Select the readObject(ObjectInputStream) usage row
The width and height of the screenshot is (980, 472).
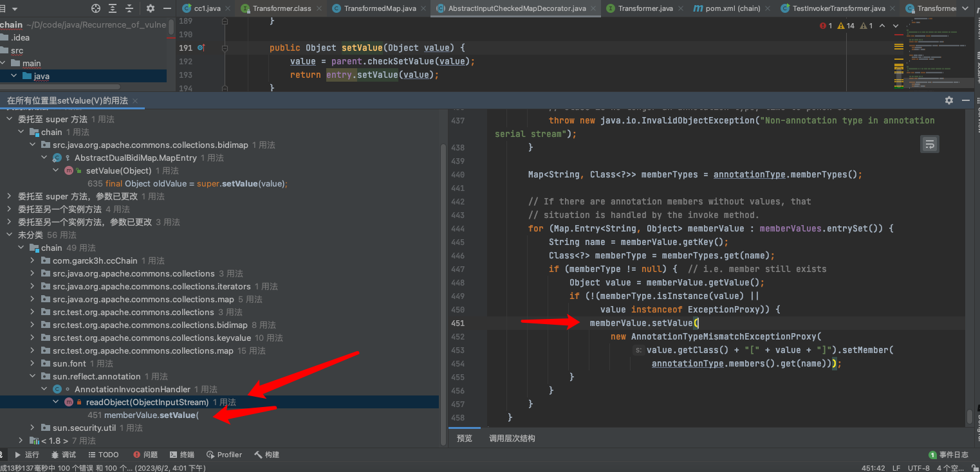[x=219, y=402]
